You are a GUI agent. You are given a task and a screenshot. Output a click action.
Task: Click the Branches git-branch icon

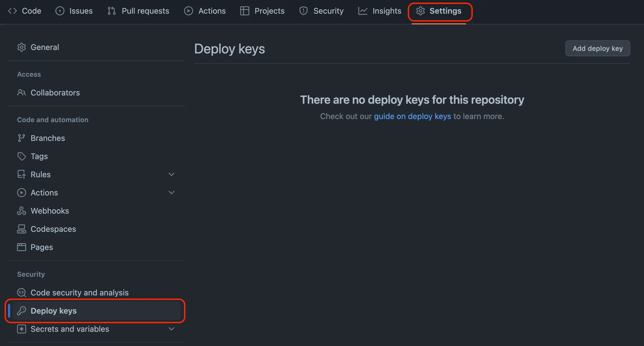(21, 138)
